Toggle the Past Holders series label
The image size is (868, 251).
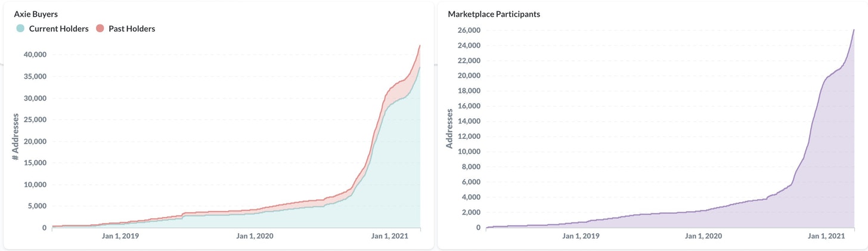click(x=132, y=29)
